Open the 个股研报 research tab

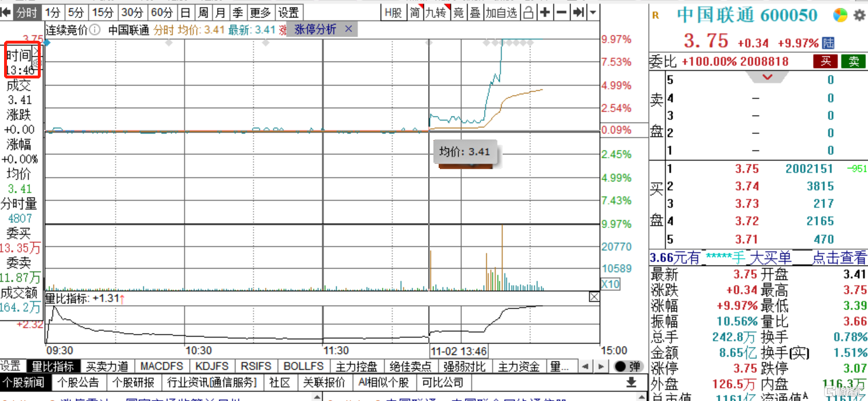(133, 382)
